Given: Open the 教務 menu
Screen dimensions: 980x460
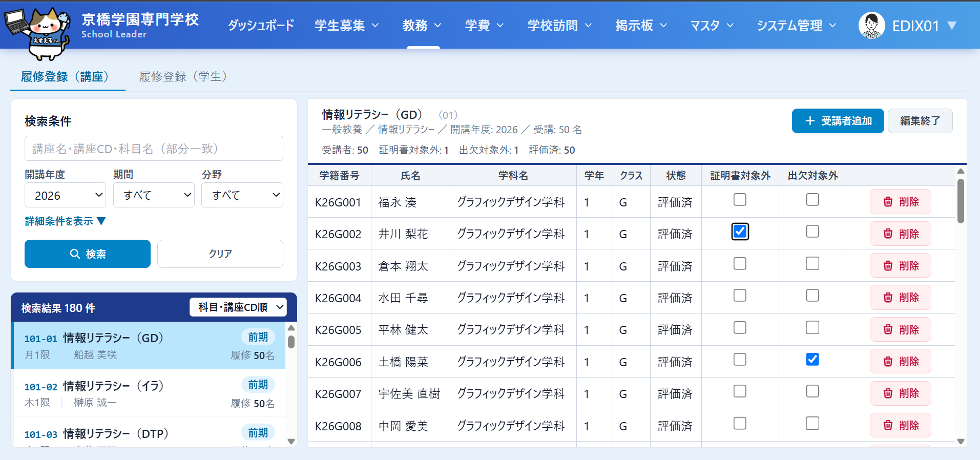Looking at the screenshot, I should [422, 26].
